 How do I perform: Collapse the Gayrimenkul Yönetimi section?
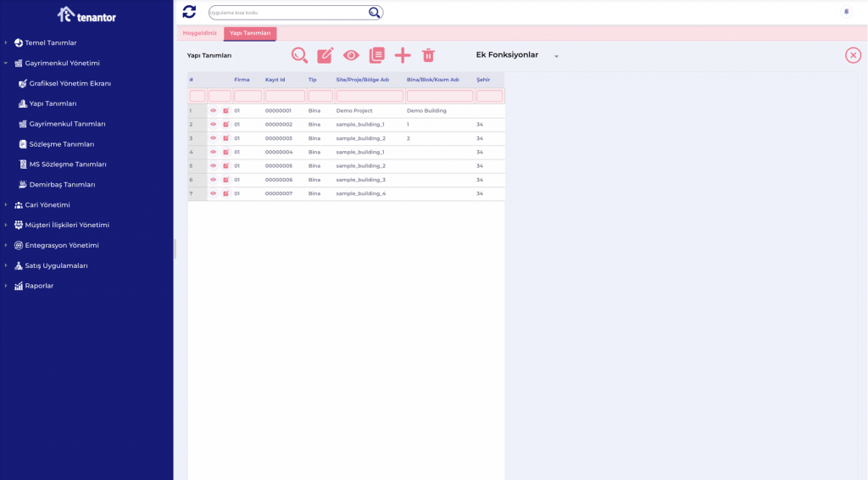pos(6,64)
